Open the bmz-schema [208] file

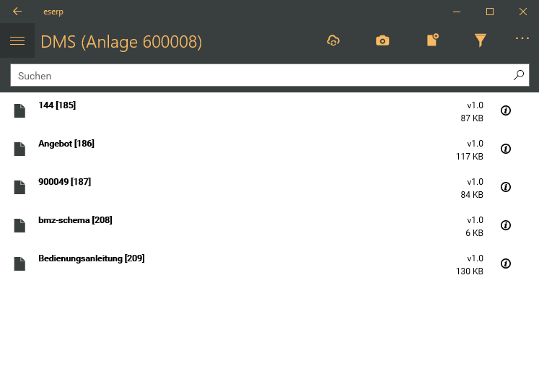click(x=75, y=220)
